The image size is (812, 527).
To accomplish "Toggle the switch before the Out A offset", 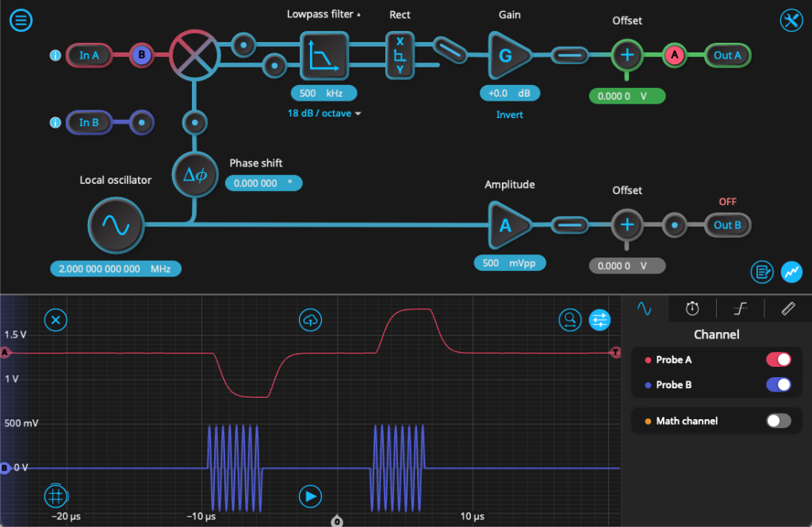I will click(x=569, y=55).
